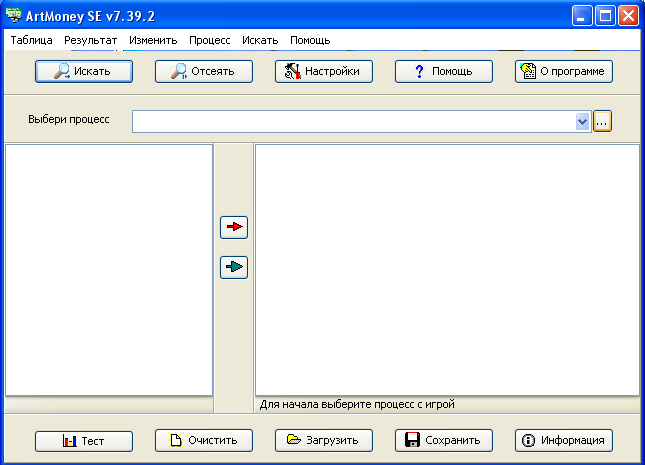Open the Процесс menu
The width and height of the screenshot is (645, 465).
pos(210,41)
